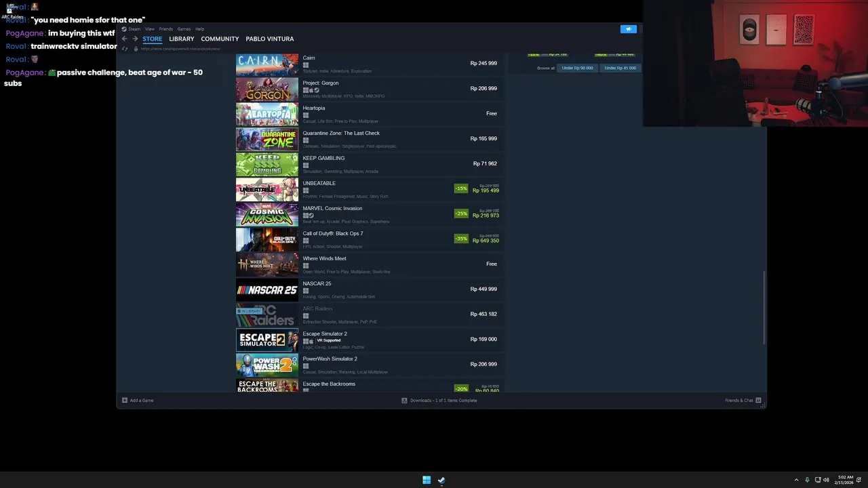Open the KEEP GAMBLING thumbnail
The height and width of the screenshot is (488, 868).
pyautogui.click(x=267, y=165)
